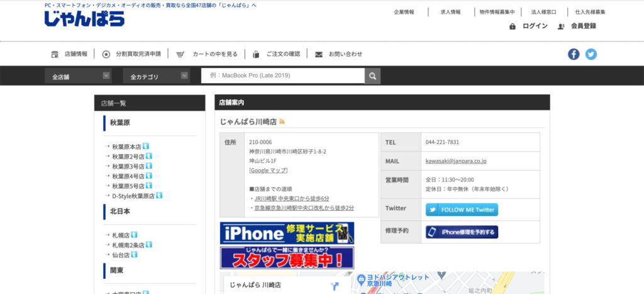Open 店舗情報 navigation item
Screen dimensions: 644x294
76,54
